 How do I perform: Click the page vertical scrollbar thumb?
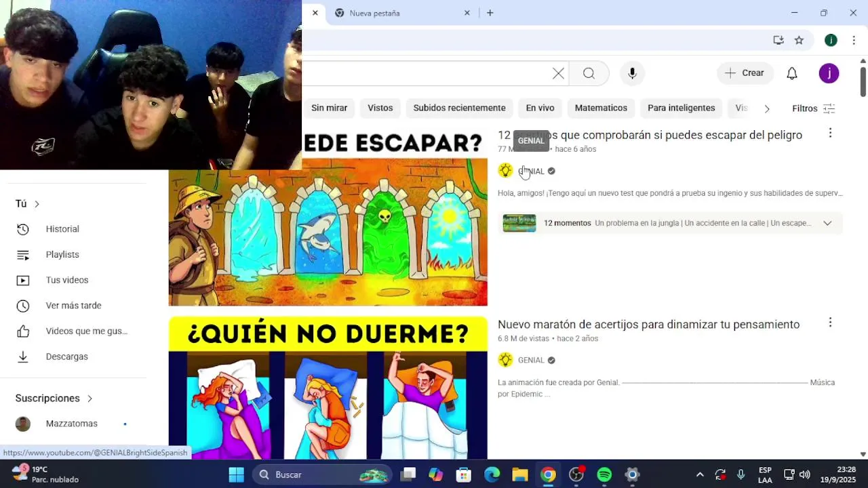(x=863, y=81)
